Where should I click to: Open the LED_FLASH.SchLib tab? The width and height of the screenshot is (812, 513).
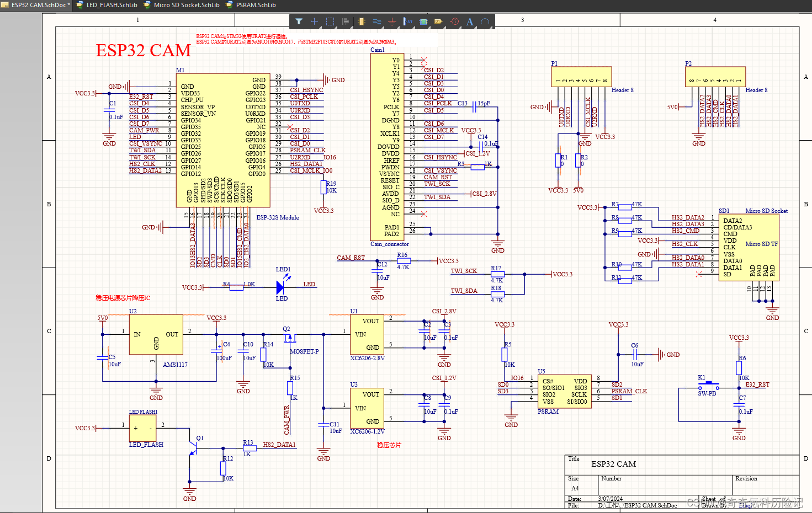click(107, 5)
